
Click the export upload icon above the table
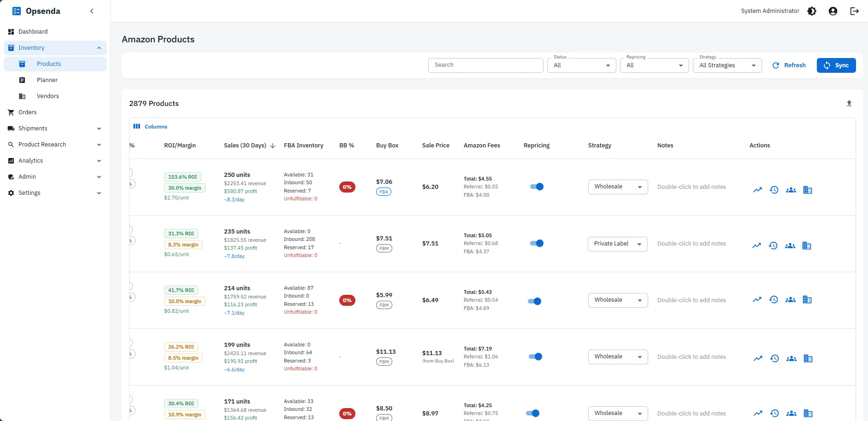coord(849,103)
